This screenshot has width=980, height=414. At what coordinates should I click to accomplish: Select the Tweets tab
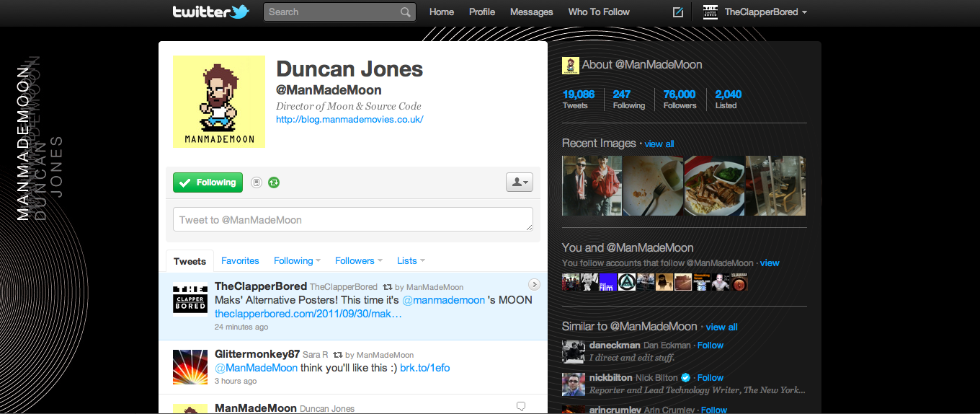[190, 261]
